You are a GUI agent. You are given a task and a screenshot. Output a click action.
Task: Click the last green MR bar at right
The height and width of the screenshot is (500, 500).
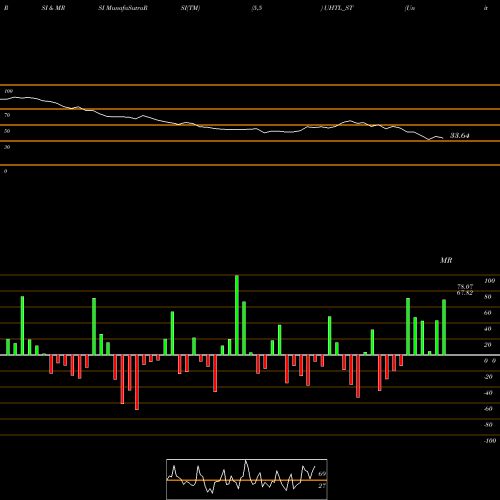[444, 327]
